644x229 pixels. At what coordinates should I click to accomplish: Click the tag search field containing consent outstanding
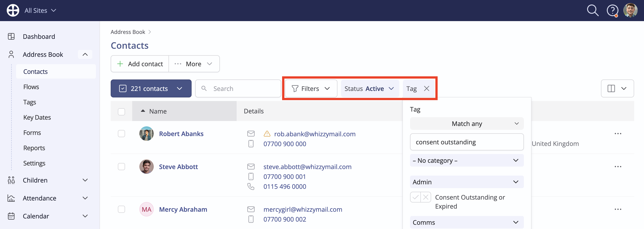pyautogui.click(x=467, y=142)
